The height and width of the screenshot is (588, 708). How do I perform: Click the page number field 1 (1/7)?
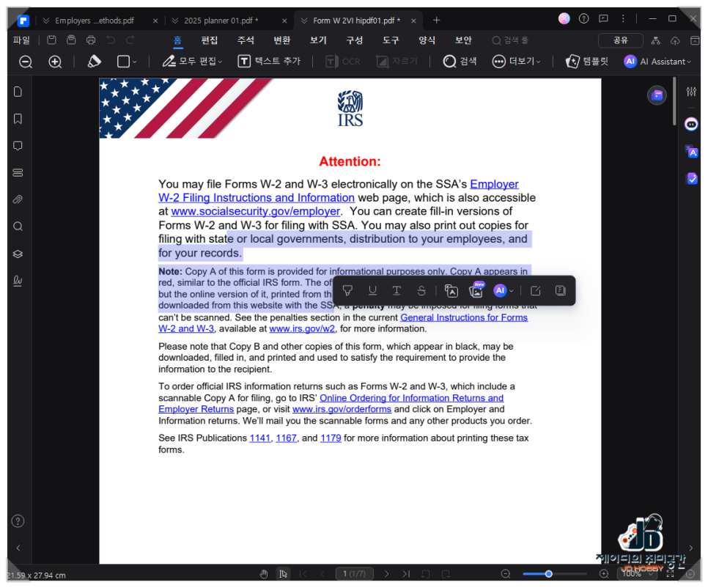(355, 574)
